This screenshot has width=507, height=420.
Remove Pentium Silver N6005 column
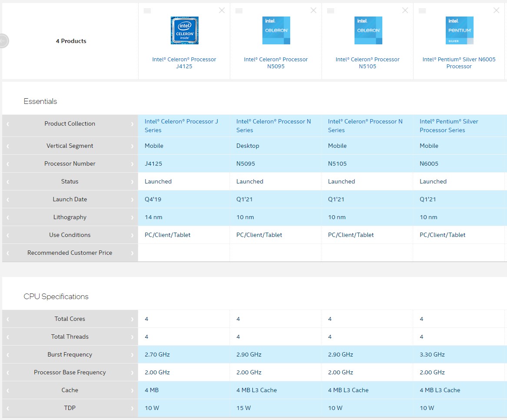pyautogui.click(x=497, y=10)
